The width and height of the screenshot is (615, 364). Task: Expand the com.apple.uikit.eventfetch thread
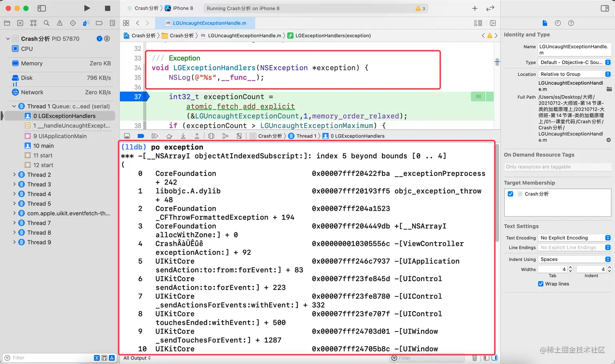(14, 213)
